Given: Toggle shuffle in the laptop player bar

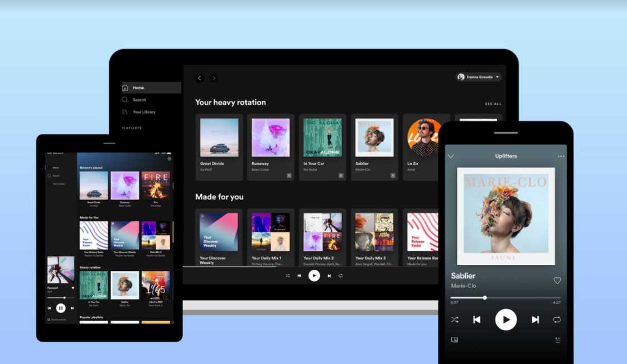Looking at the screenshot, I should point(287,276).
